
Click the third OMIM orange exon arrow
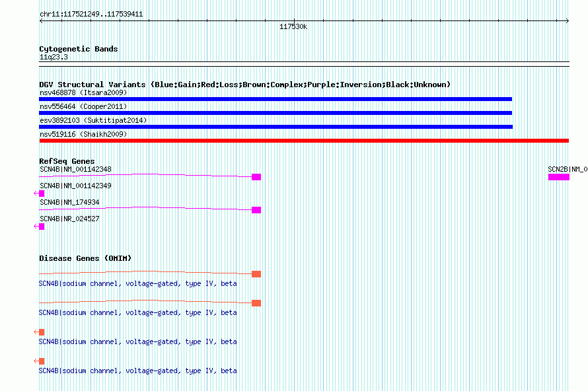pos(39,332)
